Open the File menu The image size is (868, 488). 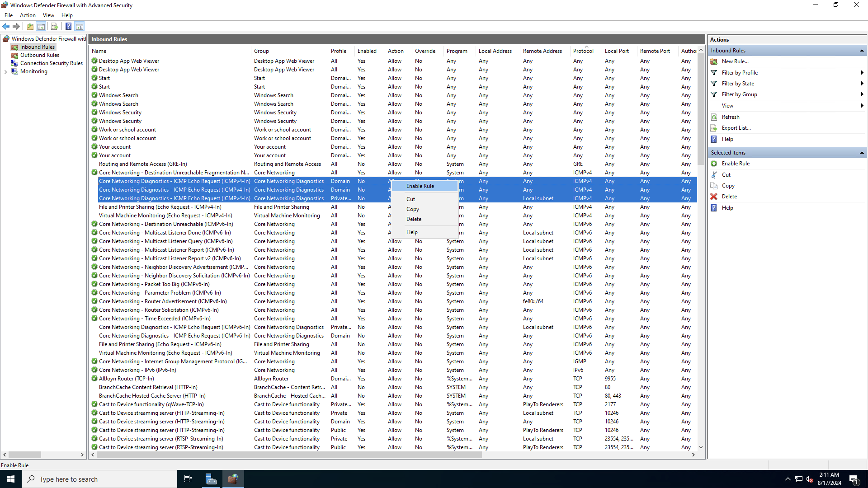9,15
